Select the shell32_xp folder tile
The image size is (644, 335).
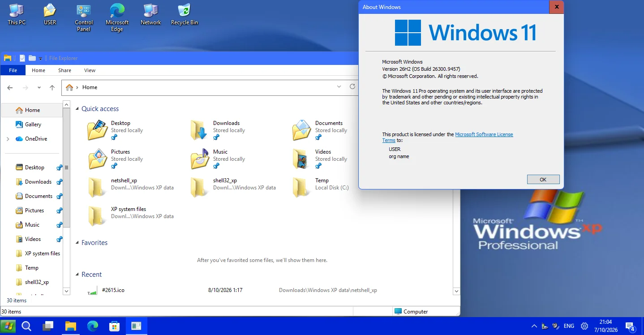click(x=232, y=187)
